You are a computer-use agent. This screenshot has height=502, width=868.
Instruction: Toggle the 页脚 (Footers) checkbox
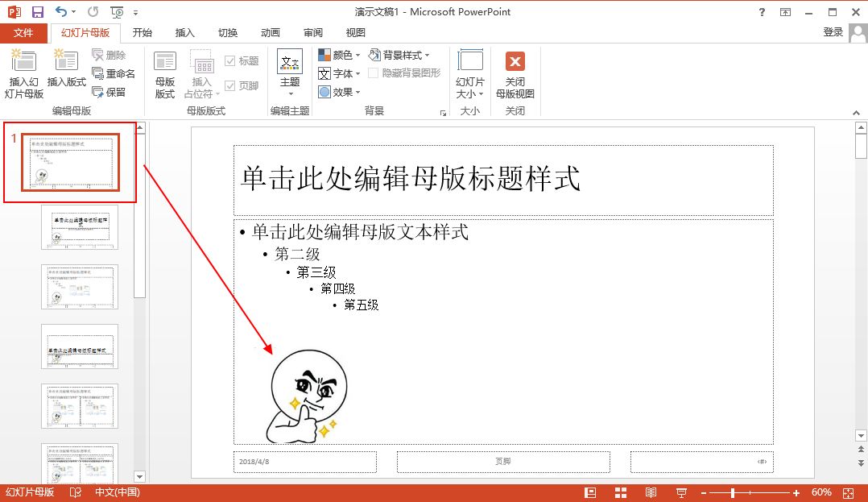click(x=230, y=85)
